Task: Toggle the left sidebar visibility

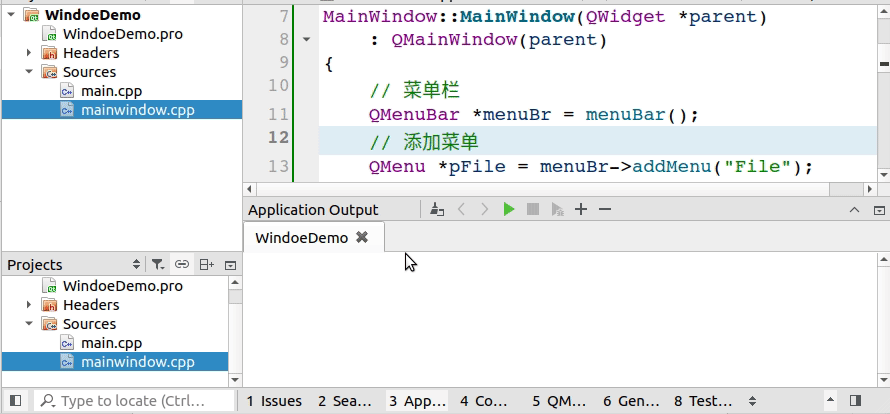Action: click(x=16, y=401)
